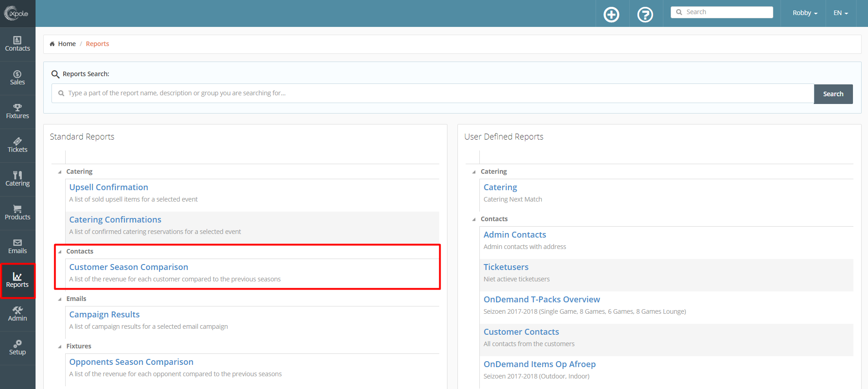Screen dimensions: 868x389
Task: Click the dark Search button
Action: pyautogui.click(x=833, y=94)
